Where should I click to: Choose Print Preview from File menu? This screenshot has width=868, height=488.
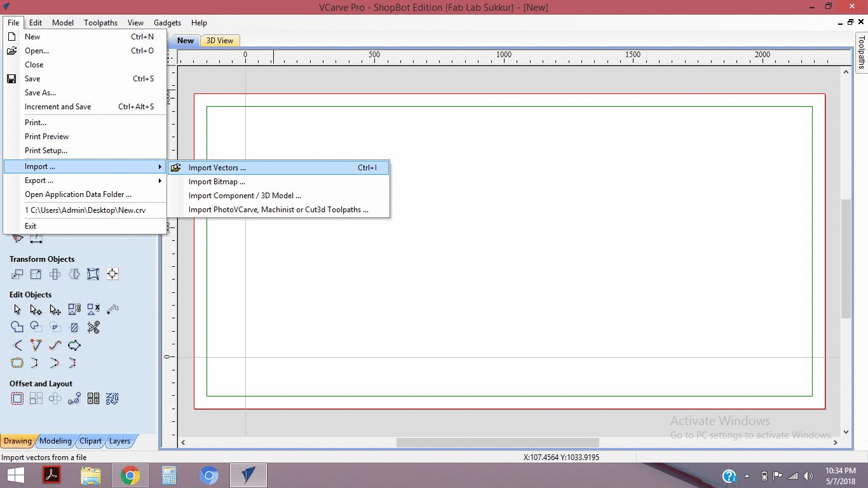[85, 137]
